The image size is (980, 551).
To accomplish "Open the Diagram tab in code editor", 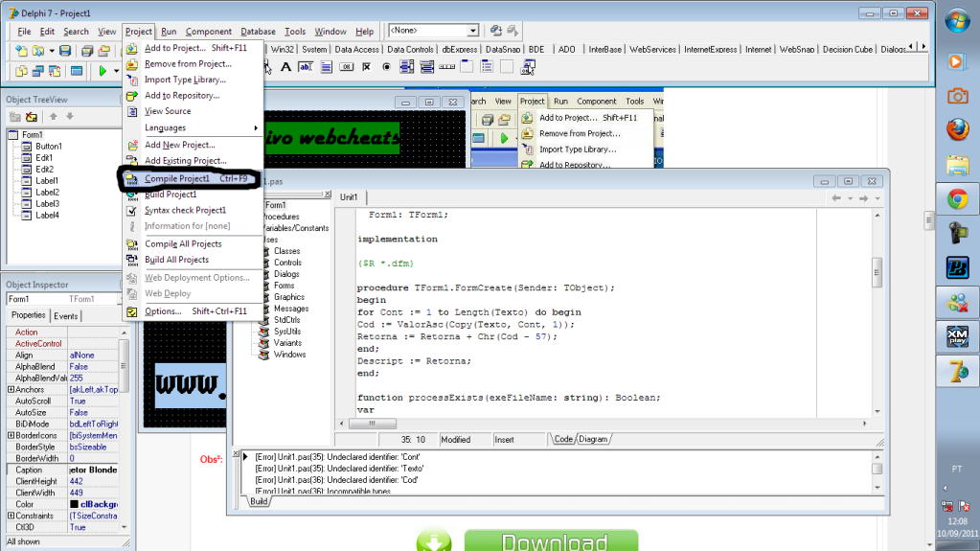I will click(593, 439).
